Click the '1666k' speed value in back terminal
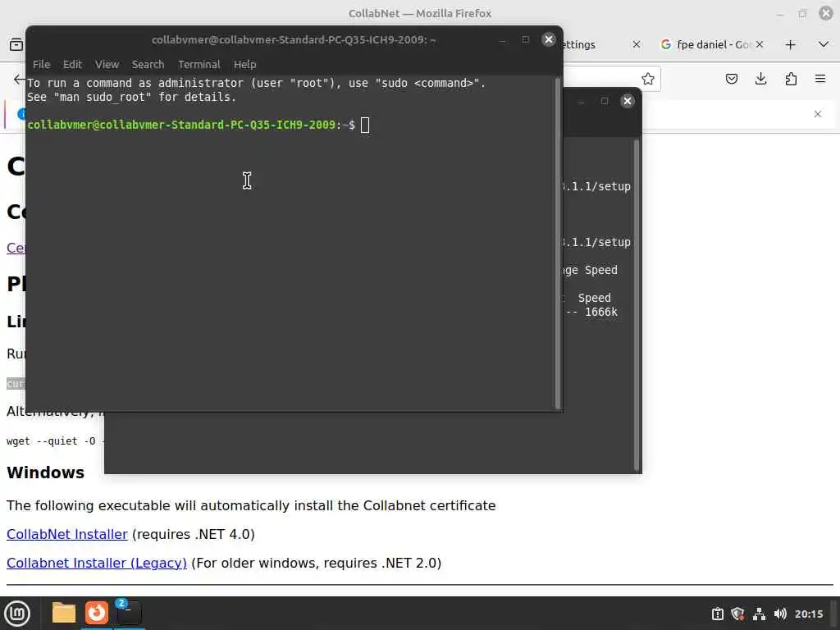 click(x=600, y=312)
